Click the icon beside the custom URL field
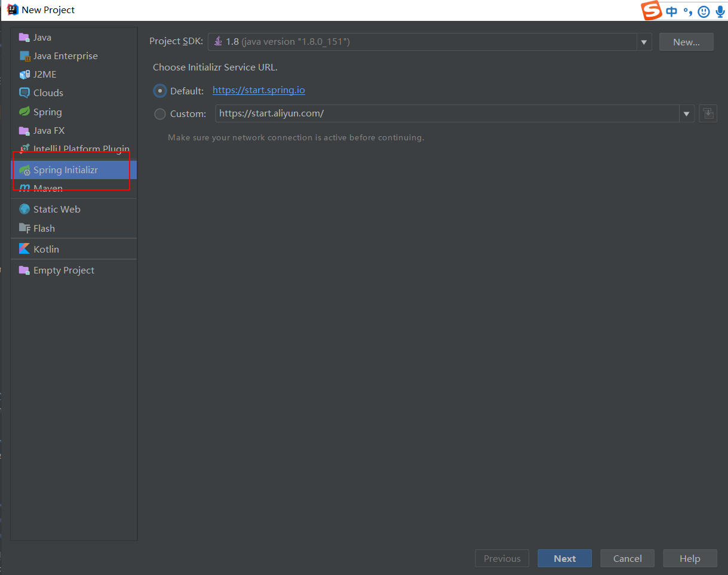 (708, 113)
